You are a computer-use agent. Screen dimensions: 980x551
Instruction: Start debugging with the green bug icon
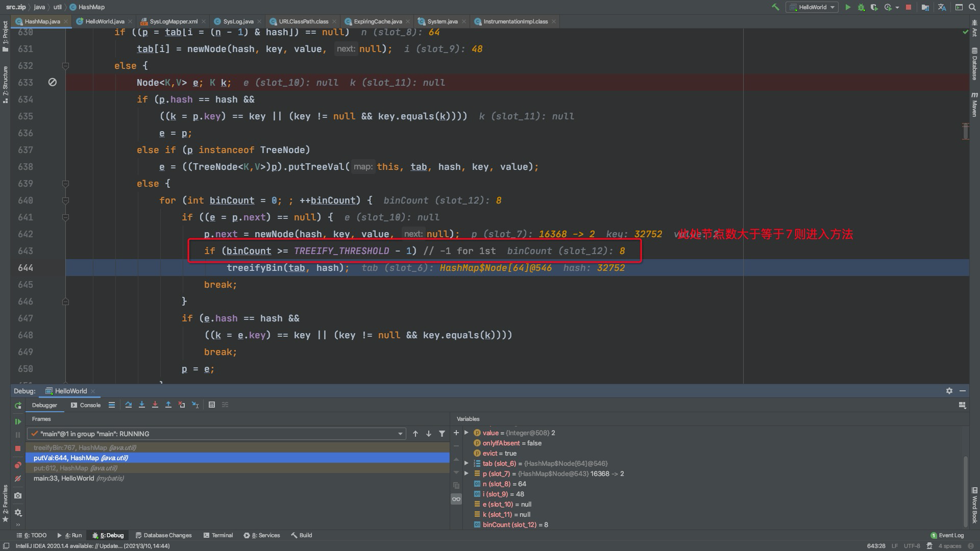861,7
